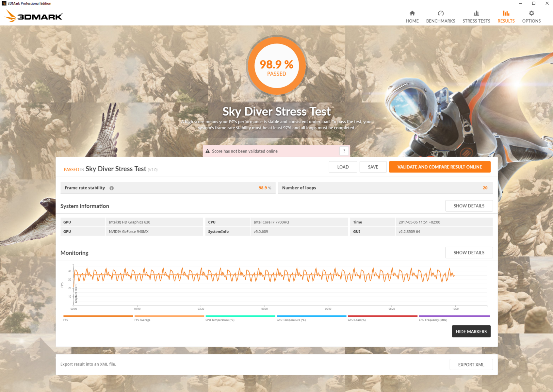The image size is (553, 392).
Task: Click the Results bars icon
Action: [x=506, y=13]
